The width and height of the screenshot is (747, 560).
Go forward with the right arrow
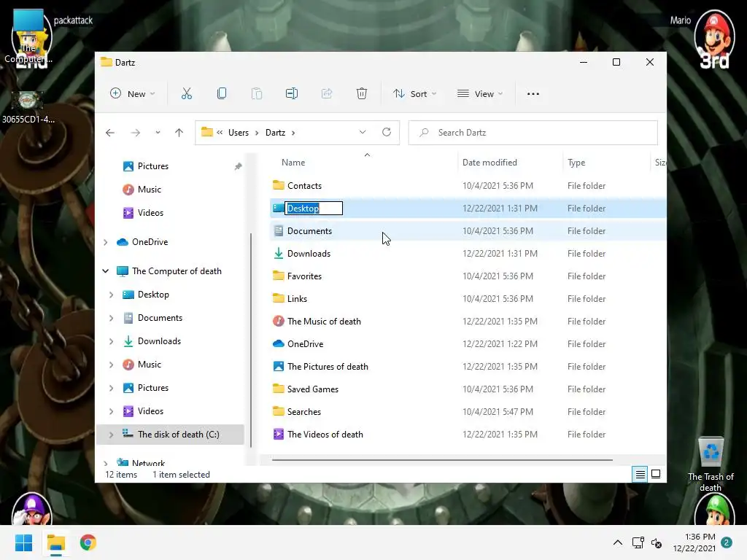(x=136, y=133)
